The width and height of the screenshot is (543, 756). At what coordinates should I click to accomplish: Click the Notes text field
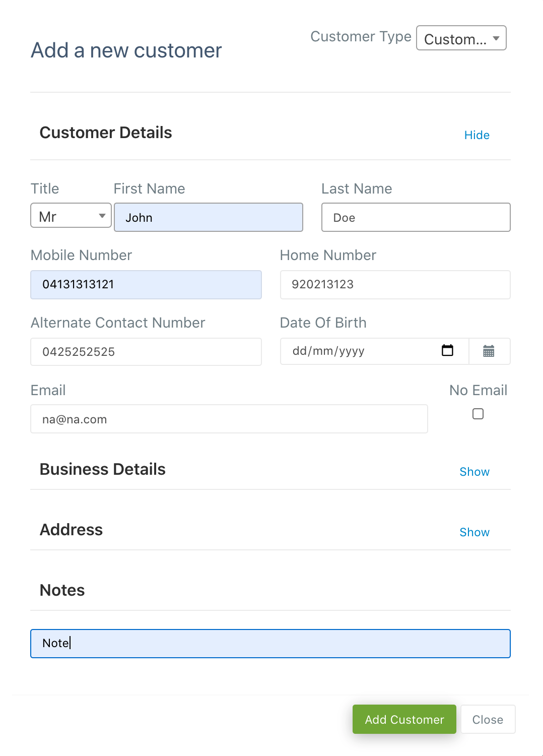[270, 644]
